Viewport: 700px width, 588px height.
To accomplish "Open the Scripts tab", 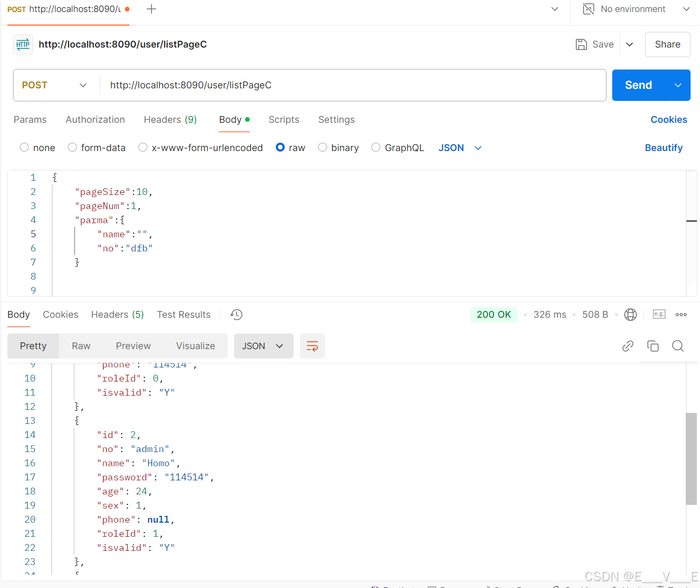I will click(284, 120).
